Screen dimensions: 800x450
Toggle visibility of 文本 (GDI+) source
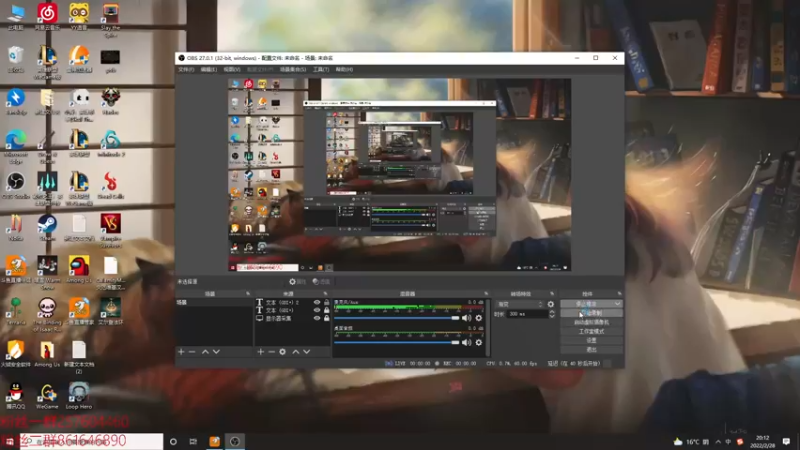(x=317, y=310)
